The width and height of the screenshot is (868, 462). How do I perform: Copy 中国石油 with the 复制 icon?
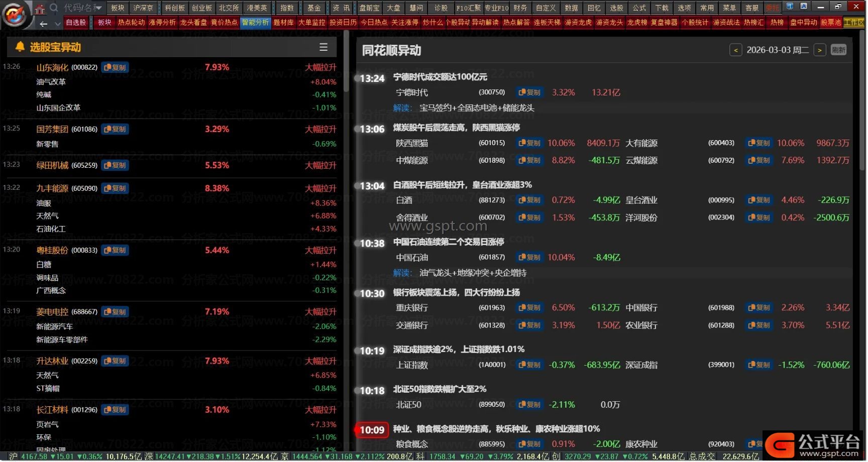(x=529, y=257)
